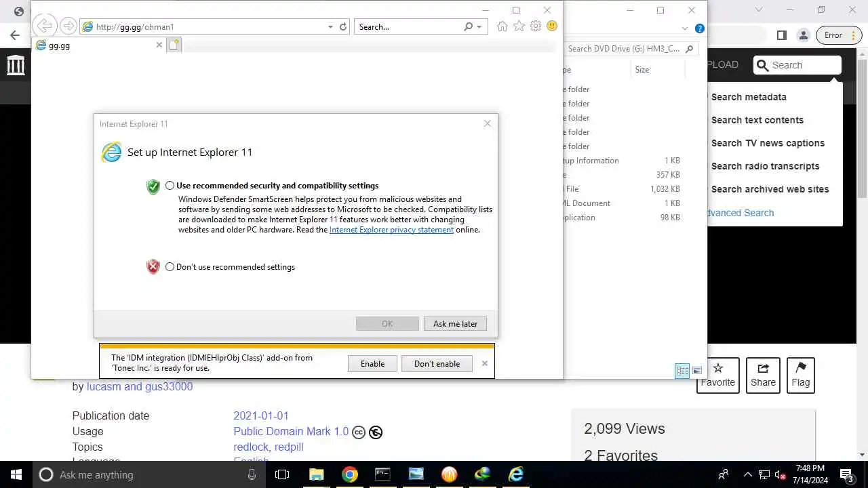868x488 pixels.
Task: Close the Set up Internet Explorer 11 dialog
Action: [x=487, y=123]
